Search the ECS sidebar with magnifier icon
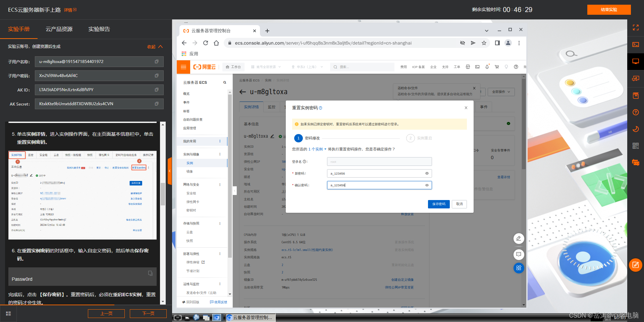 tap(225, 82)
